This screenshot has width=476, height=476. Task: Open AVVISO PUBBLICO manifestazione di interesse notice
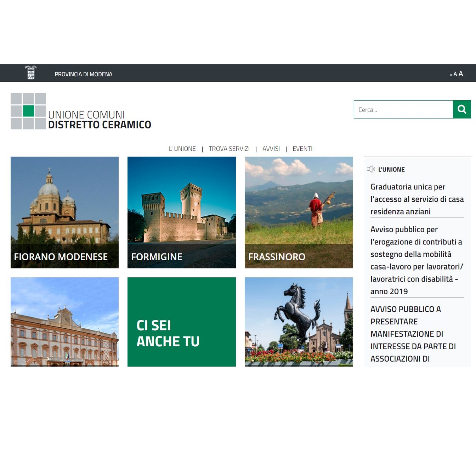(x=413, y=334)
